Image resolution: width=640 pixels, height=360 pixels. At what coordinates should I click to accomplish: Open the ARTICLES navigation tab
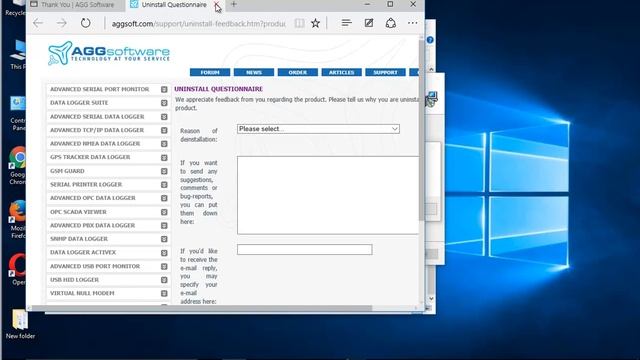tap(342, 72)
